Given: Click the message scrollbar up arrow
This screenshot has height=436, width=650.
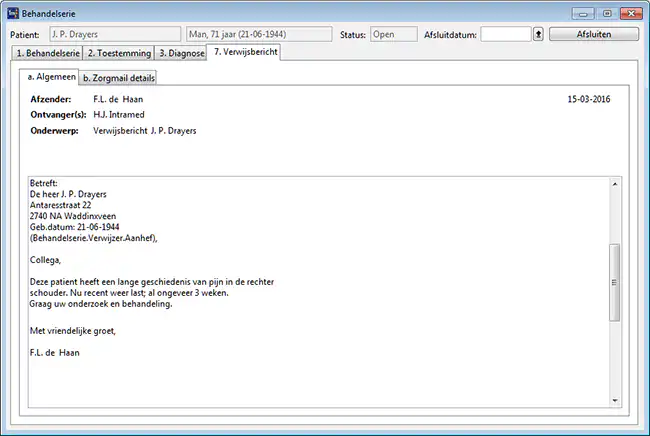Looking at the screenshot, I should [x=615, y=184].
